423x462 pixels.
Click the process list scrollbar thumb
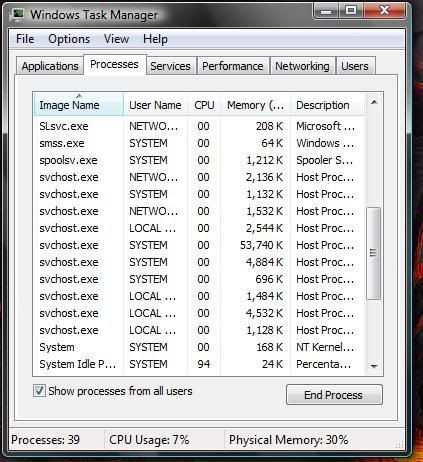374,253
